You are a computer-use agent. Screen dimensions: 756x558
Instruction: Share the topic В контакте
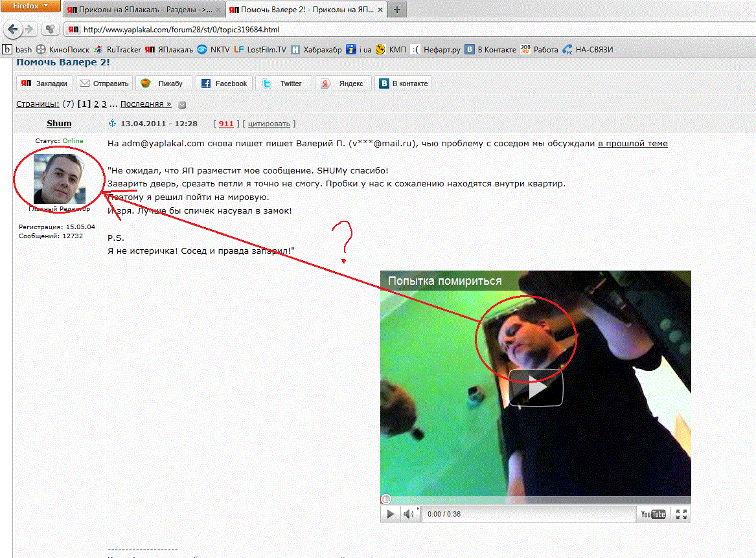[x=403, y=84]
